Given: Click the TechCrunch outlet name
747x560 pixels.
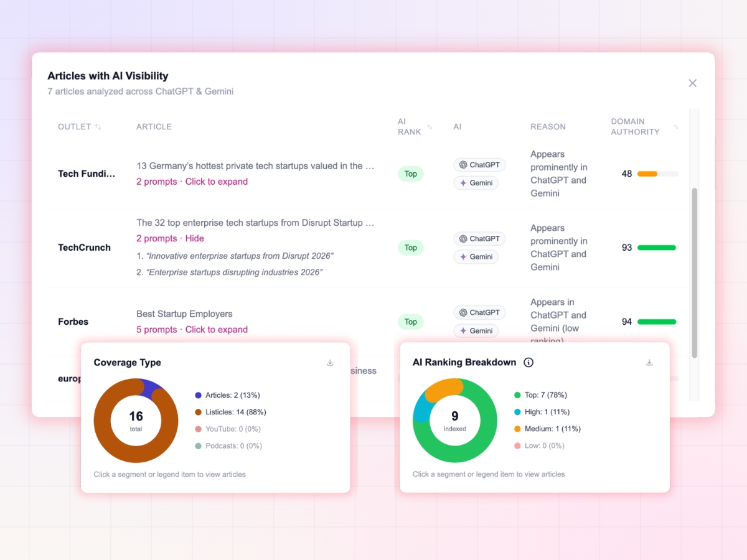Looking at the screenshot, I should [84, 248].
